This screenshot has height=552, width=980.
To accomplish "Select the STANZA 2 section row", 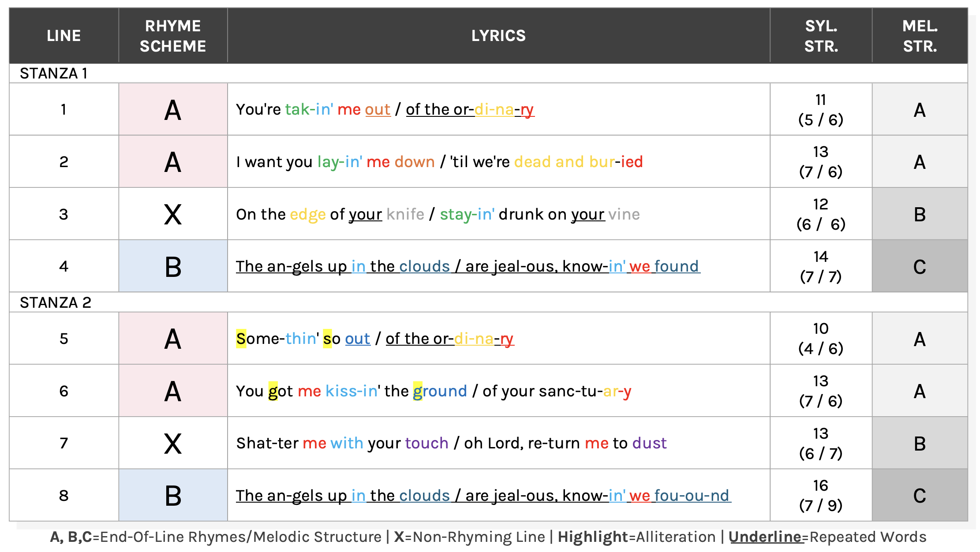I will click(488, 302).
